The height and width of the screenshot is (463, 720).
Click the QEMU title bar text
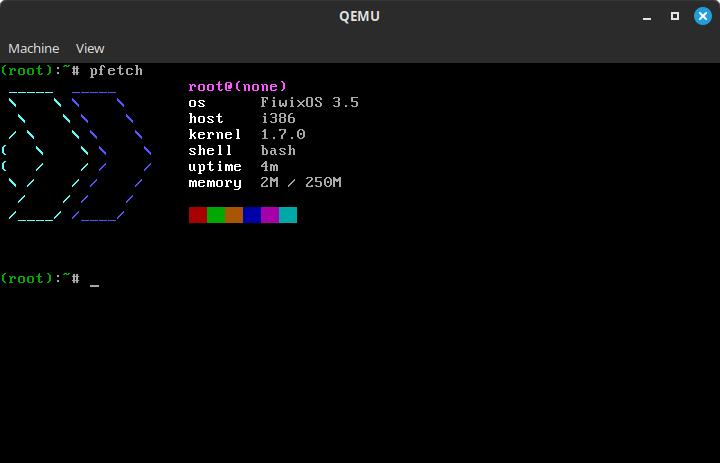point(360,16)
